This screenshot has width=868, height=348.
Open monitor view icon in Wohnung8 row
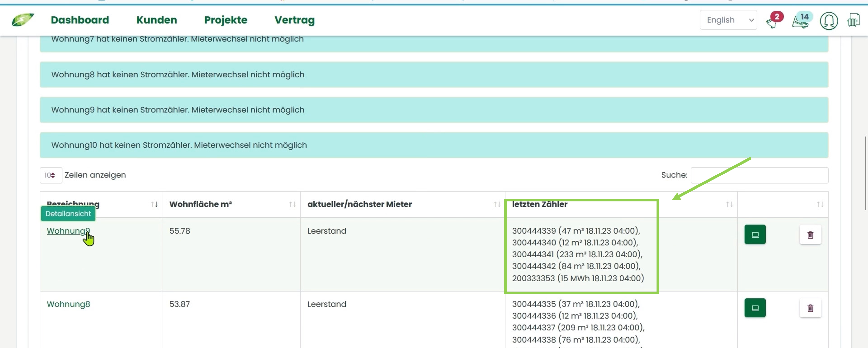[x=755, y=308]
